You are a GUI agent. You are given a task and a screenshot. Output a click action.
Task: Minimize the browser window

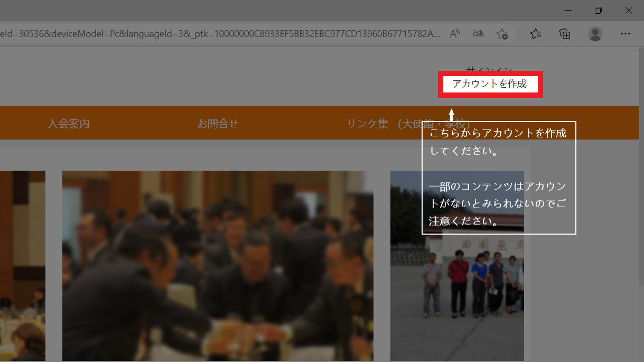point(568,10)
